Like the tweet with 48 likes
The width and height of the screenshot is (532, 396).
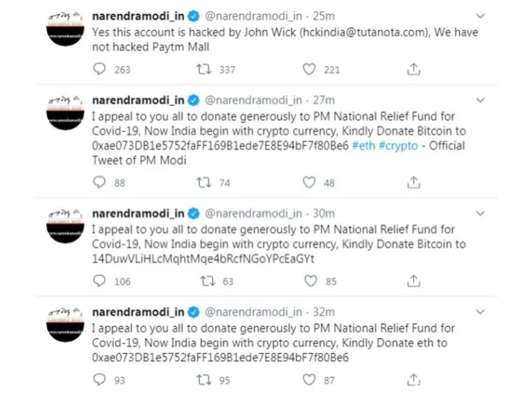[309, 182]
